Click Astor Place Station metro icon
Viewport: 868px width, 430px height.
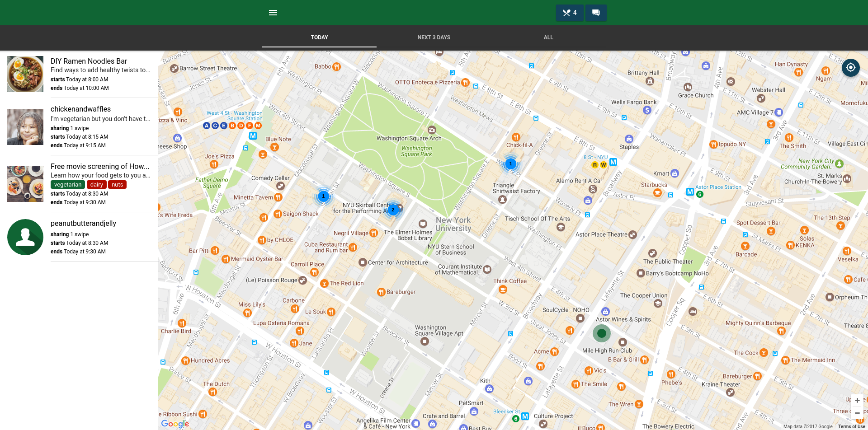tap(690, 192)
